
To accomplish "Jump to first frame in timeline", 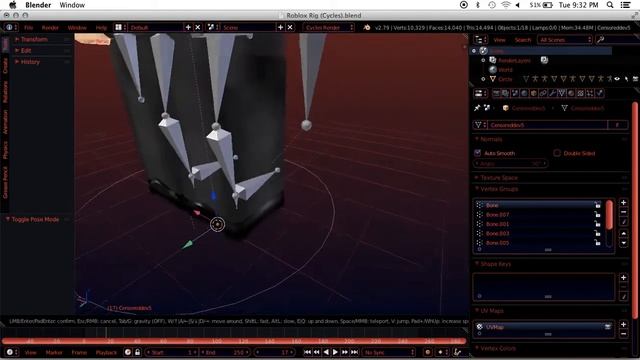I will click(307, 352).
